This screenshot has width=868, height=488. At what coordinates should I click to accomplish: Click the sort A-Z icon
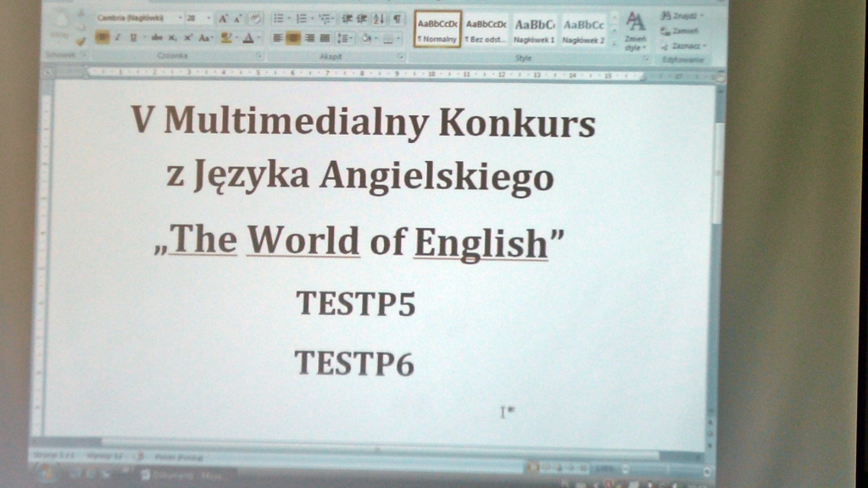379,19
